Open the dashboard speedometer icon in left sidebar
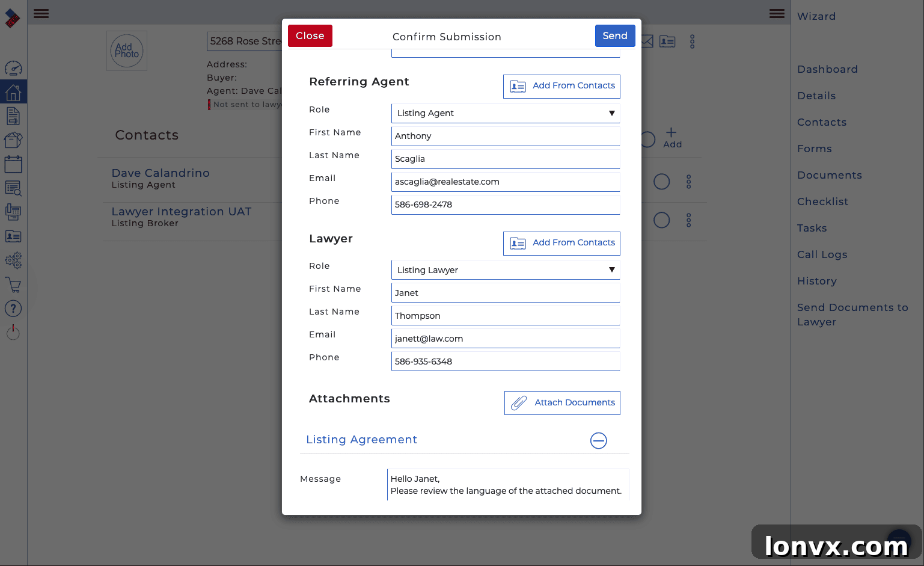The image size is (924, 566). tap(13, 68)
